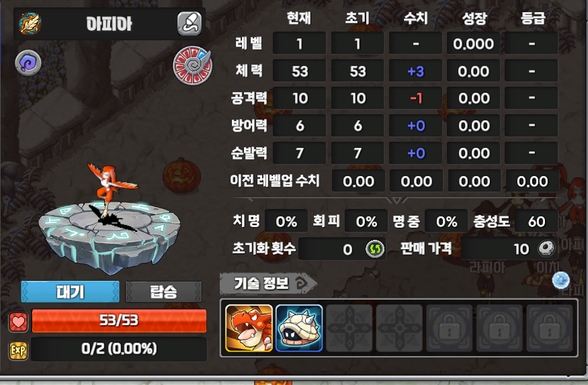588x385 pixels.
Task: Click the red 53/53 health bar
Action: (x=119, y=321)
